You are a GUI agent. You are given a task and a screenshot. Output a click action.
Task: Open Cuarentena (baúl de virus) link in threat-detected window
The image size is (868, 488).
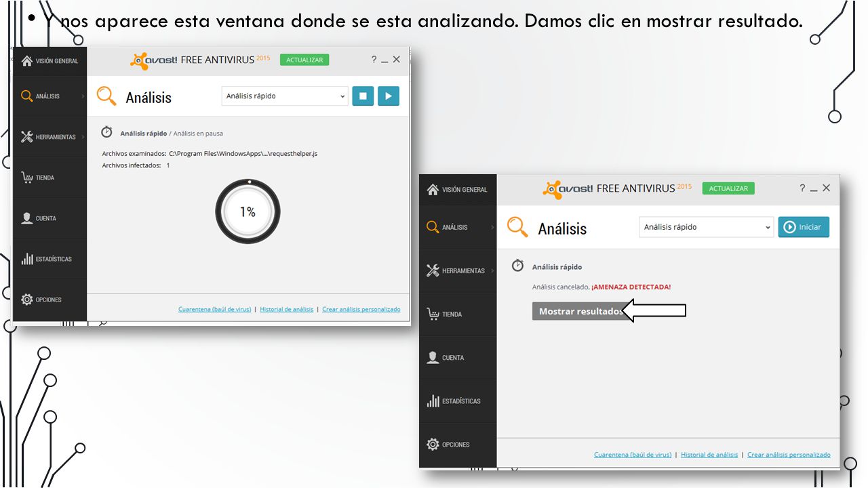(x=633, y=455)
